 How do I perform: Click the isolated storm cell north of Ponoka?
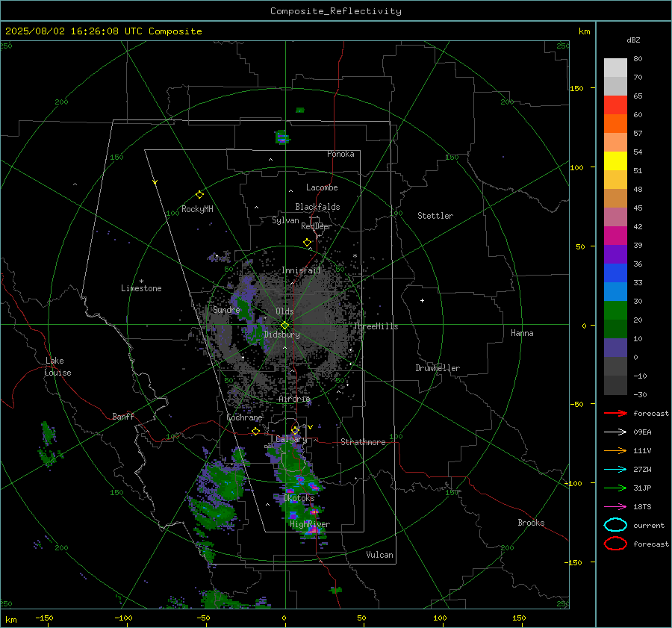point(282,137)
